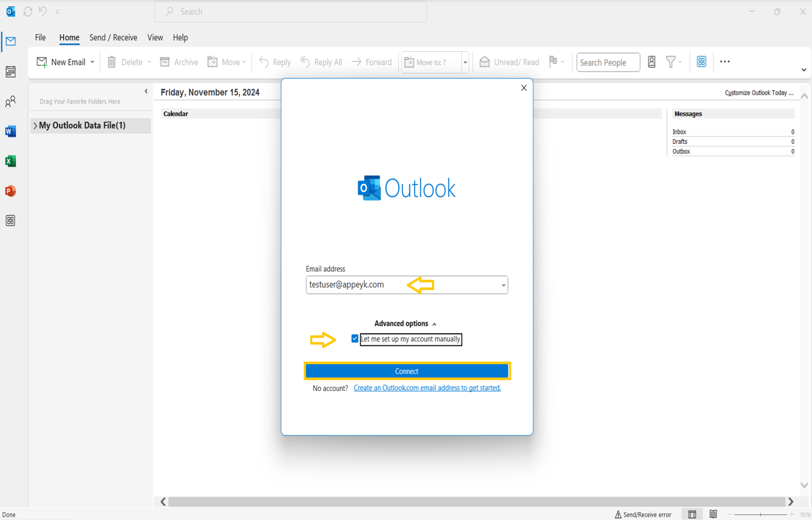Expand ribbon display options chevron

[x=804, y=70]
